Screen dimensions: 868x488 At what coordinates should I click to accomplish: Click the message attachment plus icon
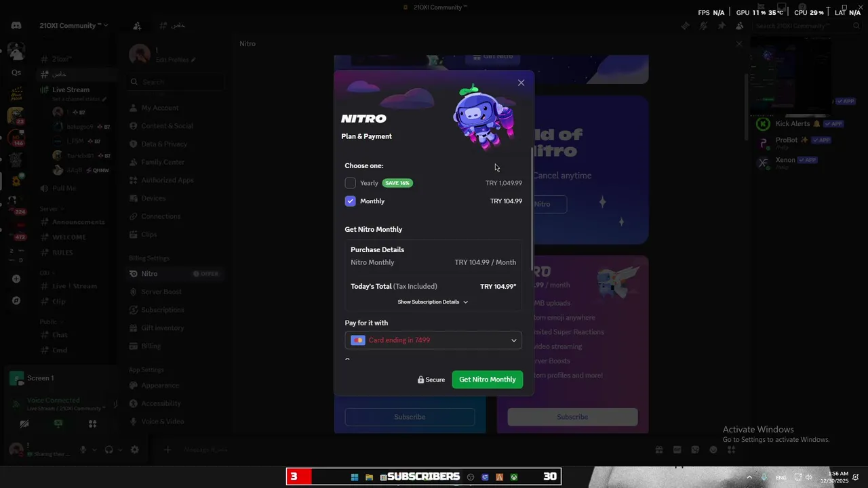tap(167, 449)
